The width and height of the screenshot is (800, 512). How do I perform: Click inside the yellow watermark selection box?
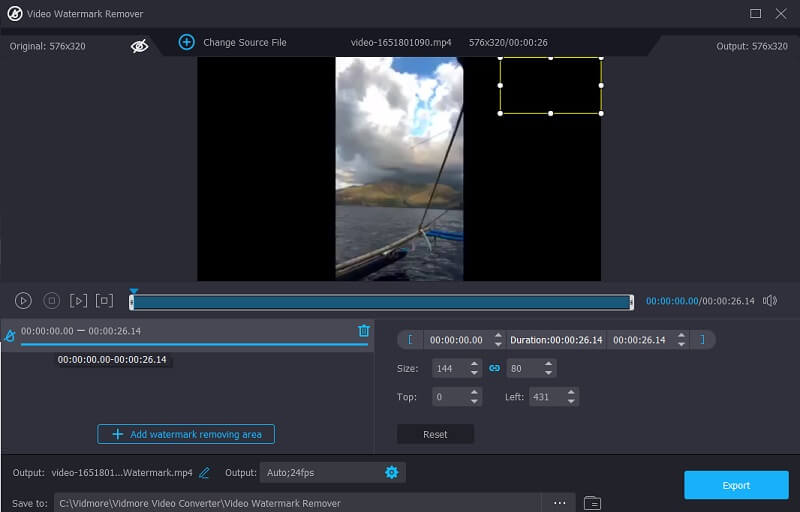(551, 85)
